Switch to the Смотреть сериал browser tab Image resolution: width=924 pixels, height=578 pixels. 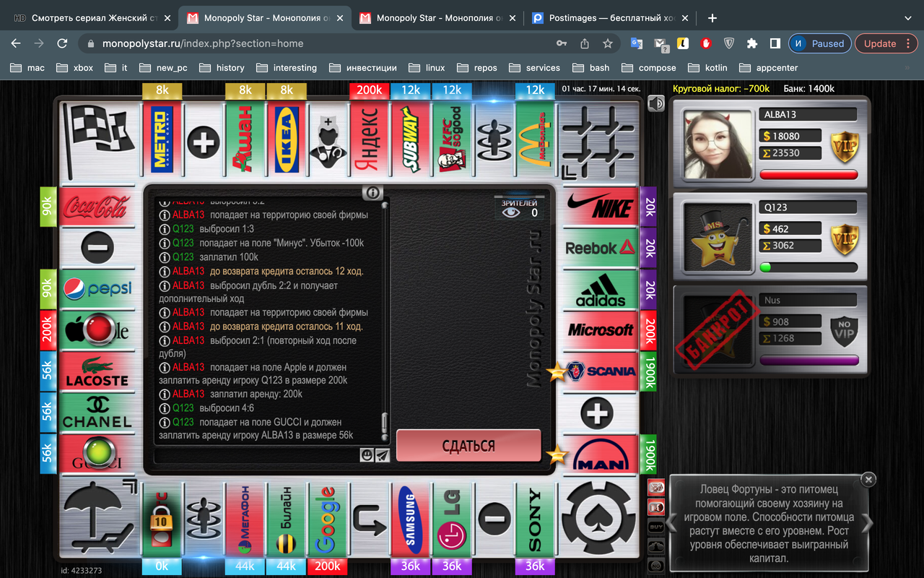[x=92, y=18]
